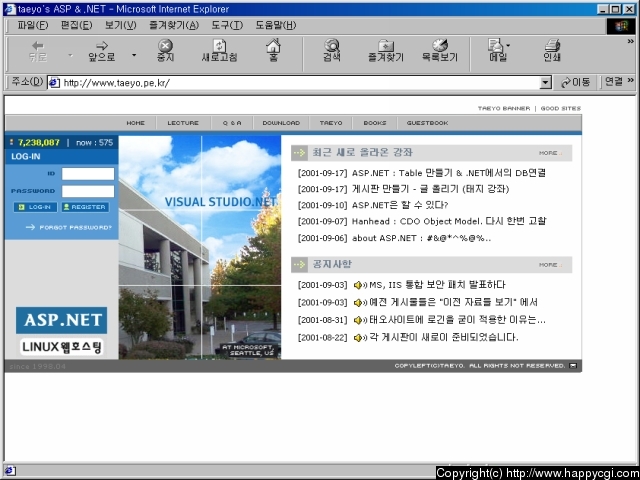Click the speaker icon beside MS, IIS notice
640x480 pixels.
(360, 285)
